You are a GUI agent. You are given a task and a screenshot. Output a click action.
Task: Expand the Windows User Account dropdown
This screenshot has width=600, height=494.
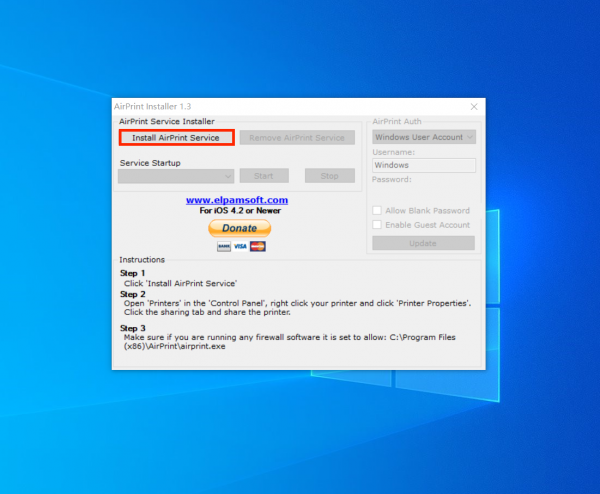(423, 137)
